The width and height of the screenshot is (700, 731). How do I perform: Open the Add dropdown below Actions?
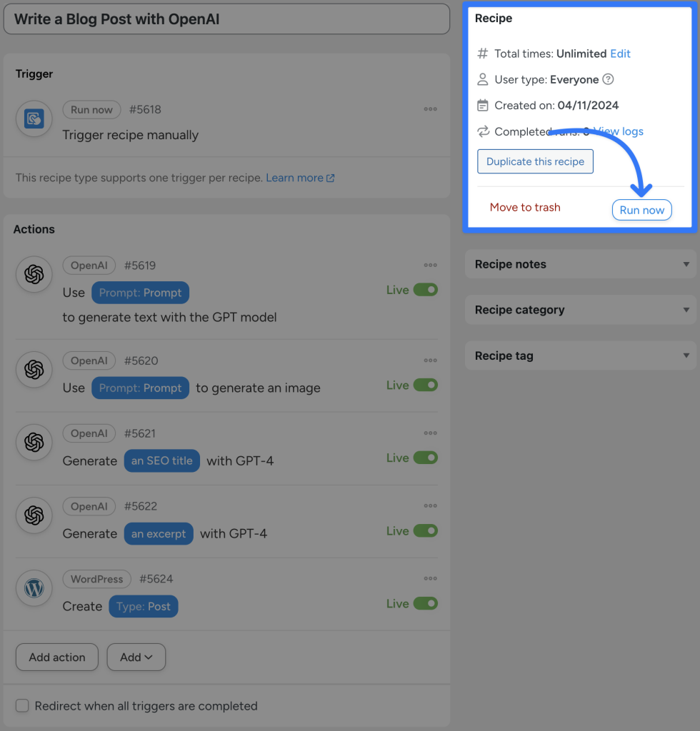click(x=136, y=657)
